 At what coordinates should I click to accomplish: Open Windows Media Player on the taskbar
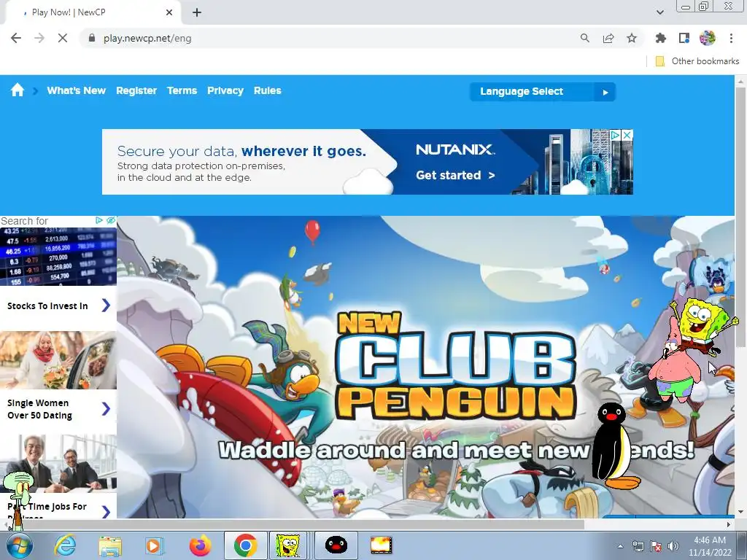(x=154, y=545)
